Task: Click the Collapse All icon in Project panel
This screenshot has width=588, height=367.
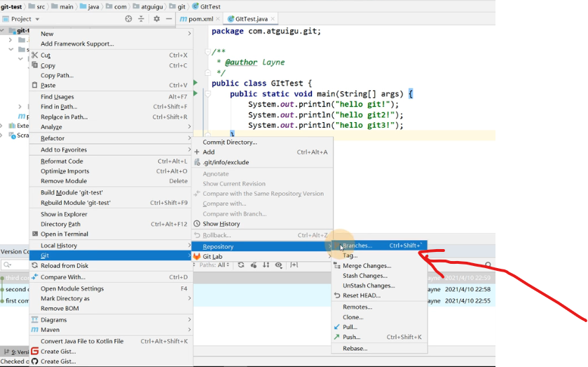Action: 142,19
